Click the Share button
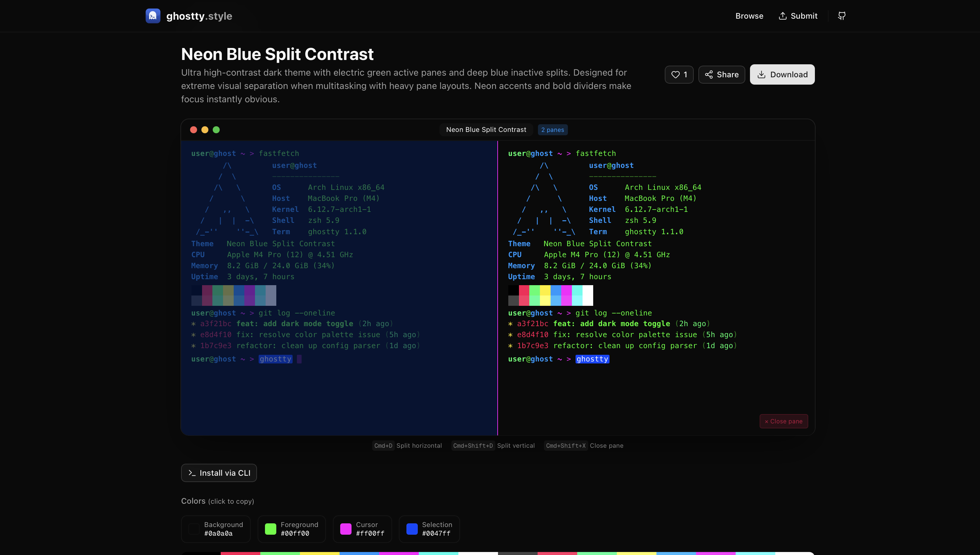The image size is (980, 555). 721,74
